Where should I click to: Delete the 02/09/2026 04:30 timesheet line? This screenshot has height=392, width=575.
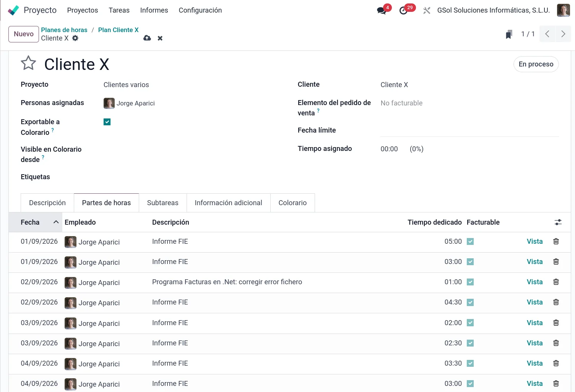tap(556, 302)
